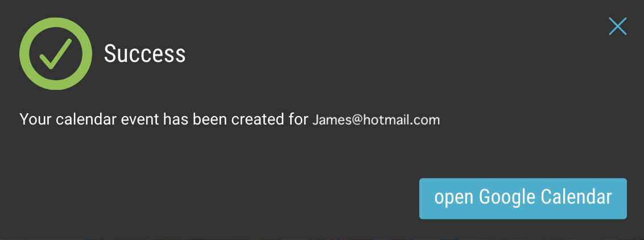Close the Success notification popup
The width and height of the screenshot is (644, 240).
(617, 26)
